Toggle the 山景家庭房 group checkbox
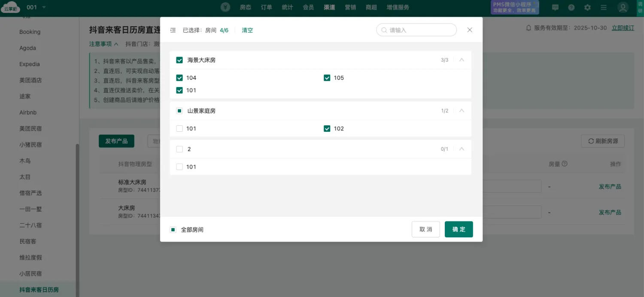 [x=179, y=111]
